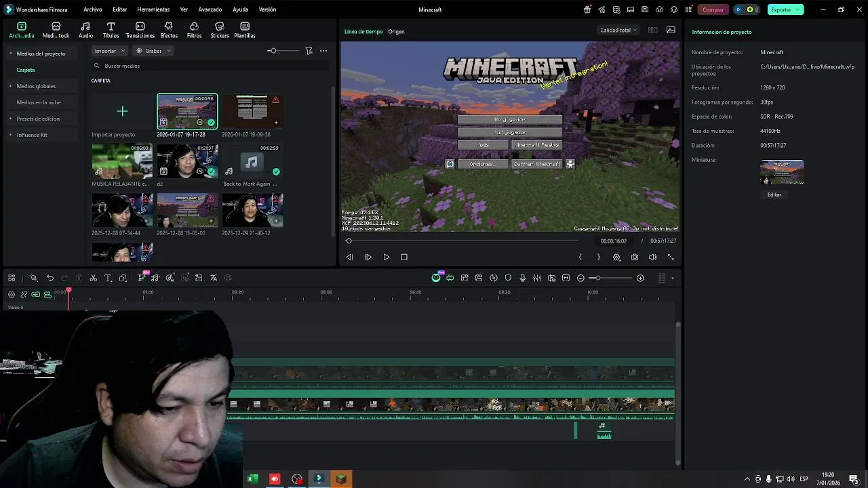Viewport: 868px width, 488px height.
Task: Open the Herramientas menu
Action: (153, 9)
